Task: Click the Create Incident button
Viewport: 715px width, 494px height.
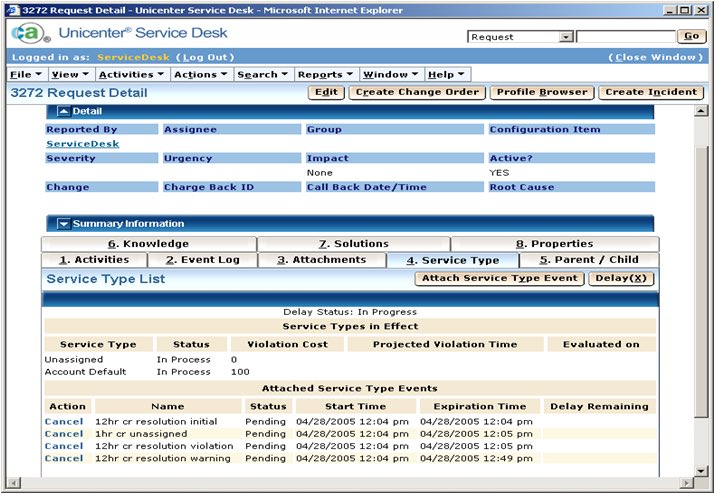Action: pos(651,92)
